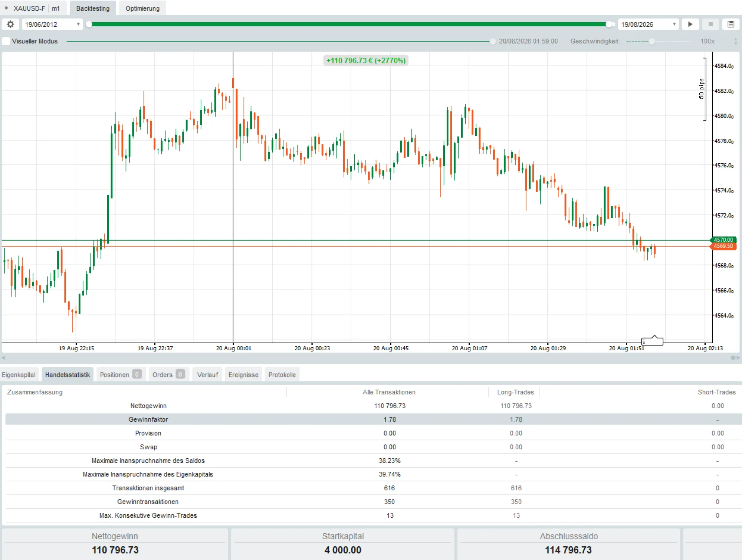Click the Geschwindigkeit speed slider handle
The image size is (742, 560).
coord(651,42)
